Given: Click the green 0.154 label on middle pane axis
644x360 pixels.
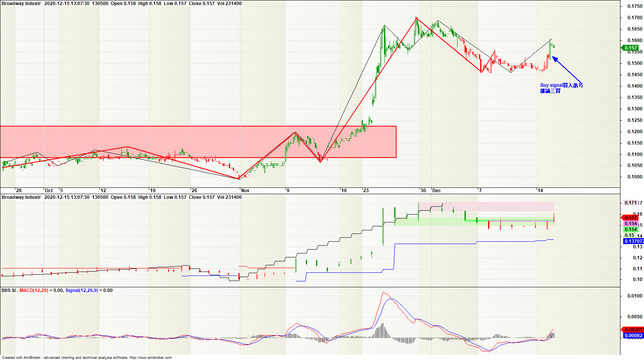Looking at the screenshot, I should tap(631, 230).
